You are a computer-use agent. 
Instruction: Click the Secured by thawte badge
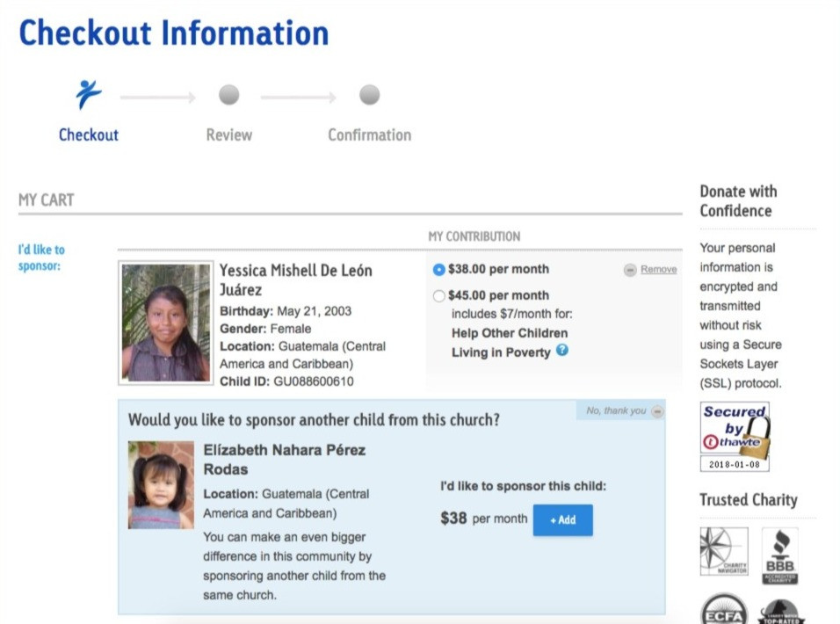click(x=735, y=436)
